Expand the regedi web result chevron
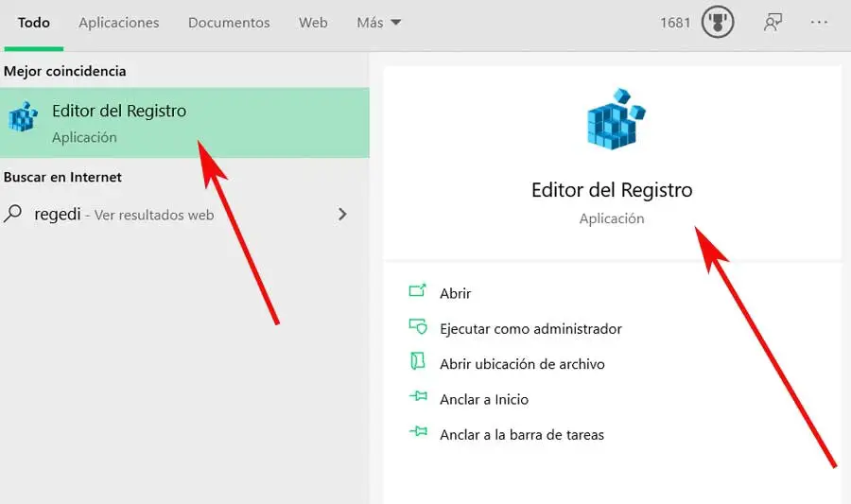The height and width of the screenshot is (504, 851). [342, 214]
